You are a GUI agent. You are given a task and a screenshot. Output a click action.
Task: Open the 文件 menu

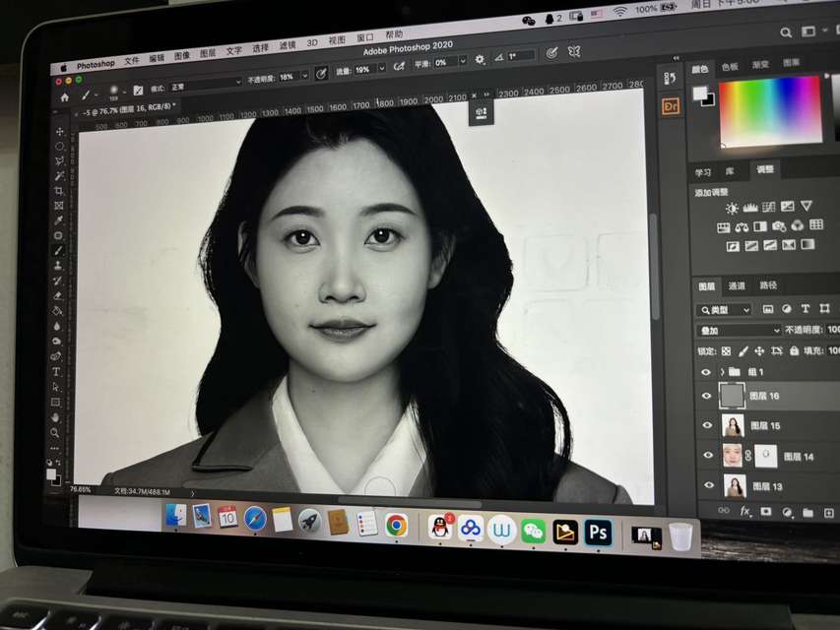tap(132, 61)
